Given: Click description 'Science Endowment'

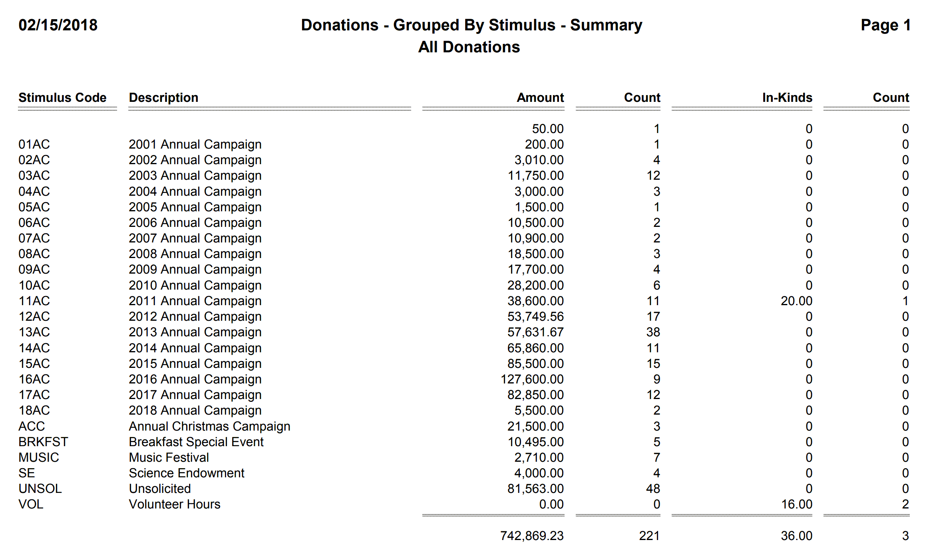Looking at the screenshot, I should [187, 473].
